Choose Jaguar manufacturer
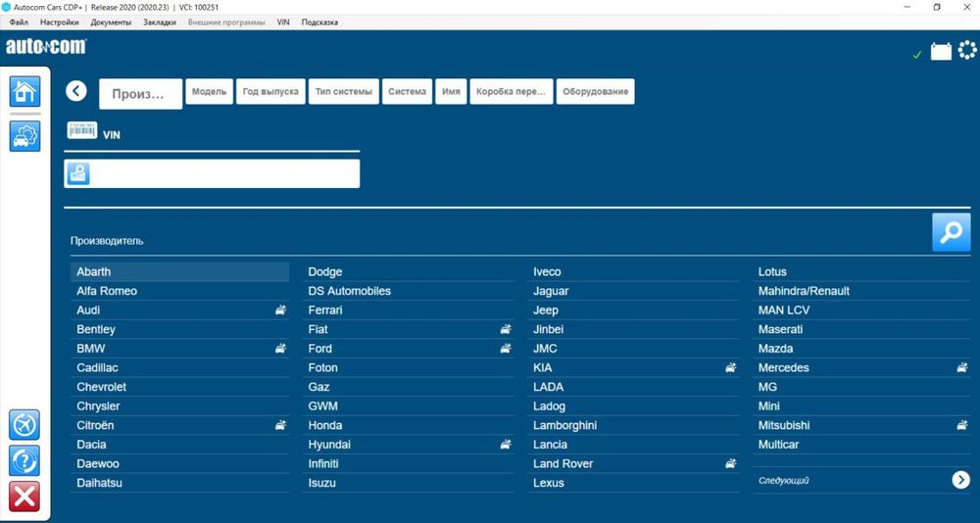The image size is (980, 523). [x=633, y=291]
